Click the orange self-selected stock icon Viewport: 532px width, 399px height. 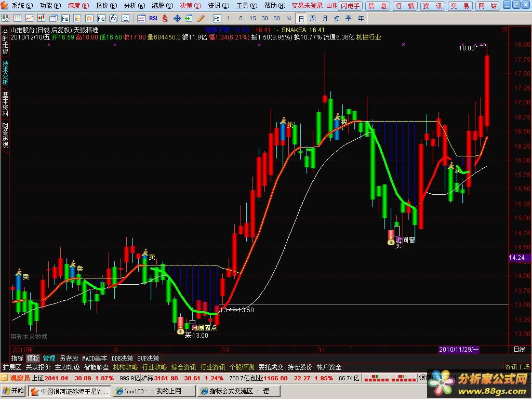89,18
